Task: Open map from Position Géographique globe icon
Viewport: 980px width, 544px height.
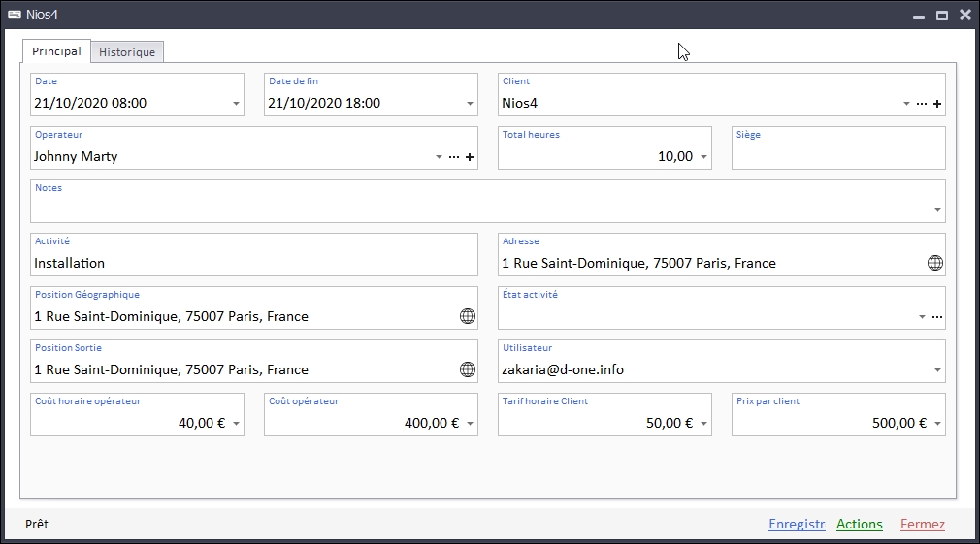Action: click(x=467, y=316)
